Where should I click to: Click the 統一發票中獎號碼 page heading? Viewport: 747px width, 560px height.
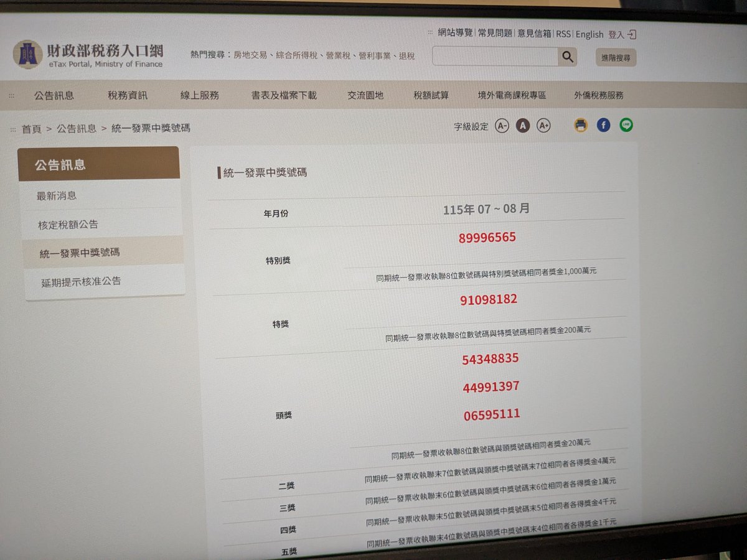(x=265, y=172)
